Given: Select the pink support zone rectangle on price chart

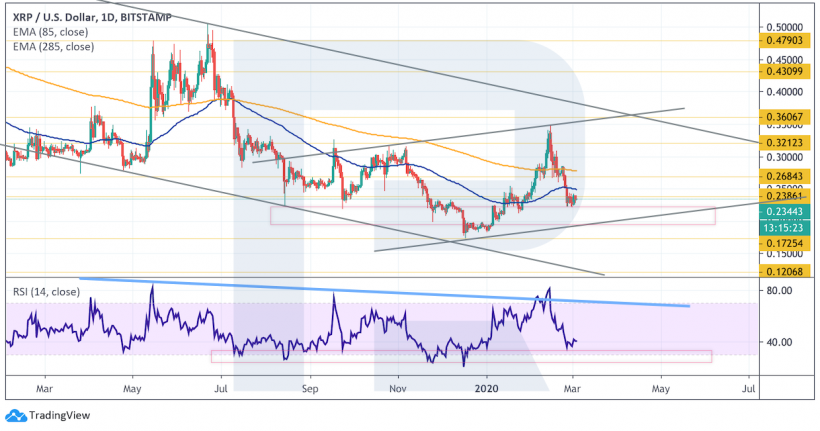Looking at the screenshot, I should tap(492, 216).
